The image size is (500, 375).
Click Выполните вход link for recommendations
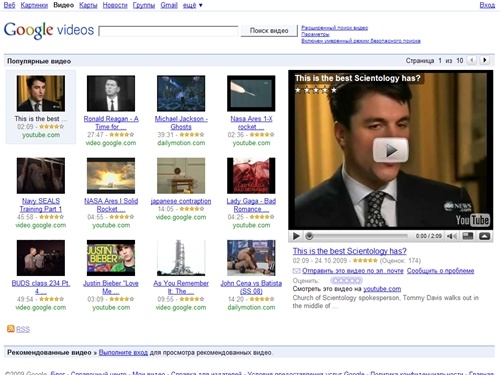[x=123, y=352]
